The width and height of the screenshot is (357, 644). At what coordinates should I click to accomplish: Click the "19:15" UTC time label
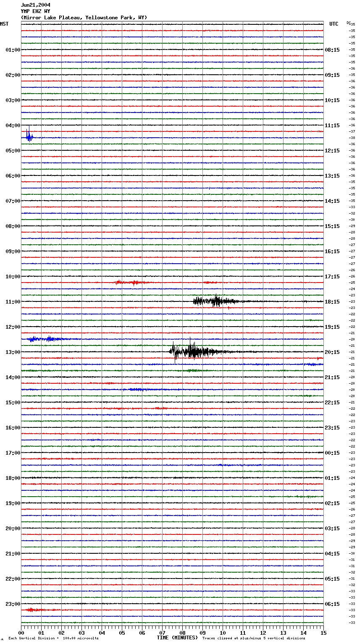[332, 327]
